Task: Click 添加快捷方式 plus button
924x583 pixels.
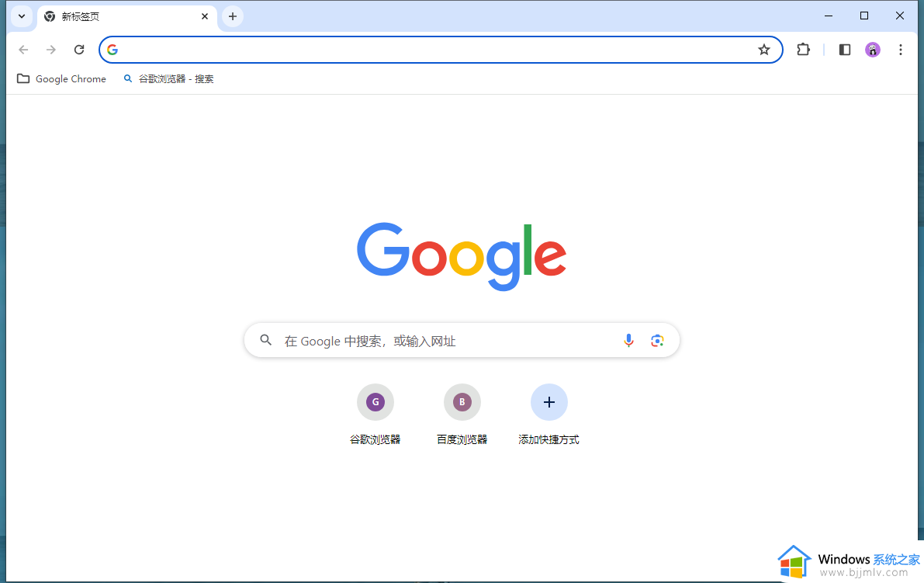Action: point(549,402)
